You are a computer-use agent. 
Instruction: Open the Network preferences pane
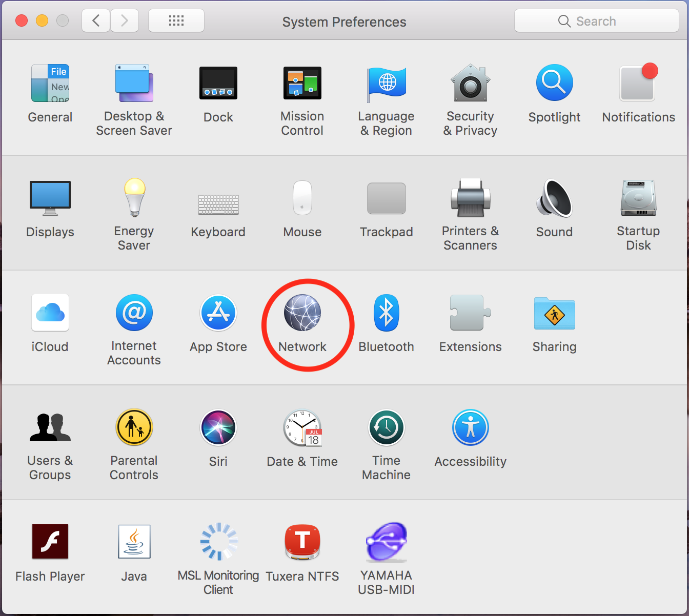(x=302, y=313)
